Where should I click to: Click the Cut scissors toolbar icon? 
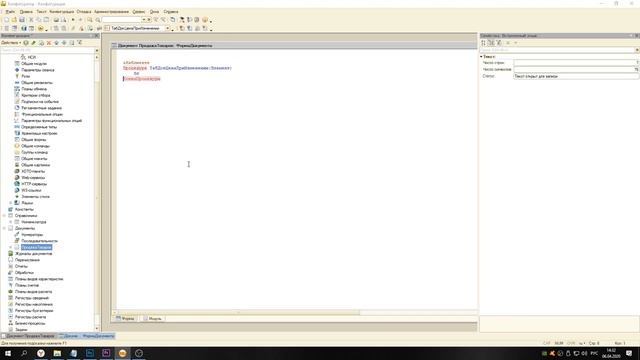[31, 20]
